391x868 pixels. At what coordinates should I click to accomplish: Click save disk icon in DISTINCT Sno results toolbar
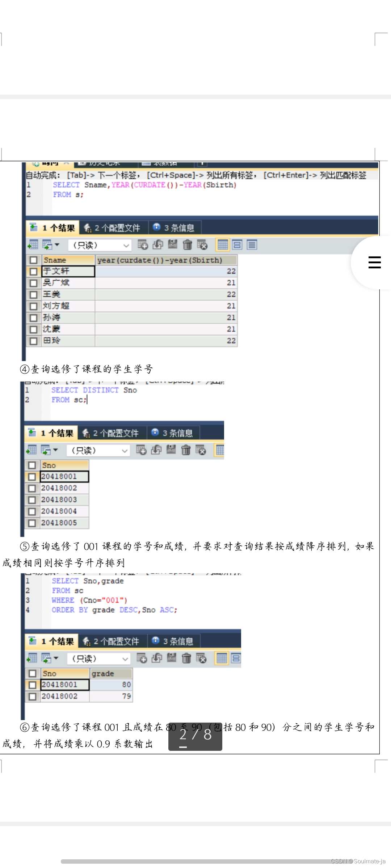tap(171, 450)
